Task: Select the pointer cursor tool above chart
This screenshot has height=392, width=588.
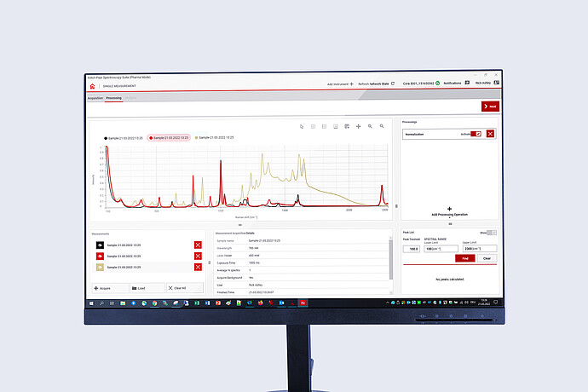Action: [x=302, y=126]
